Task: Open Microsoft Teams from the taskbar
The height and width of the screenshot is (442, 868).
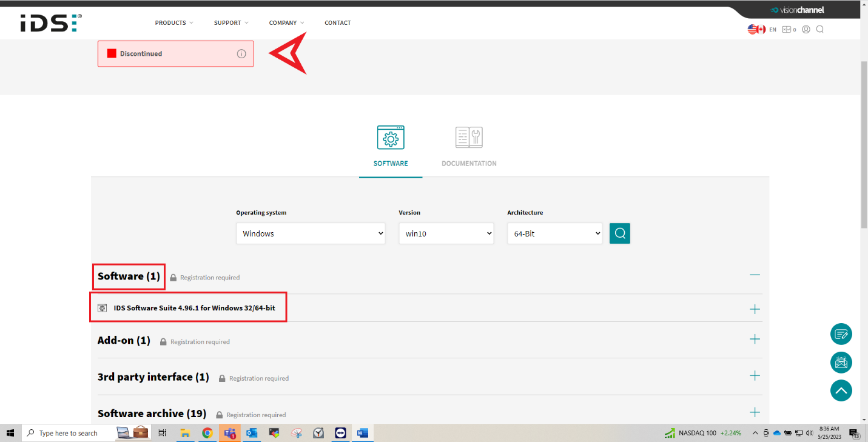Action: 230,433
